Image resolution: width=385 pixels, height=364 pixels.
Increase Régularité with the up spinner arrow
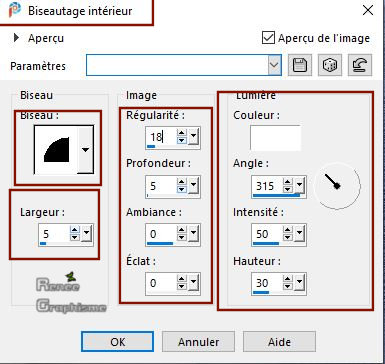pos(181,133)
